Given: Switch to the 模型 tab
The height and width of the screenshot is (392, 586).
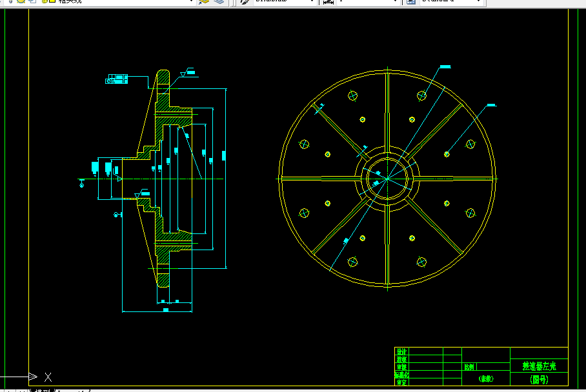Looking at the screenshot, I should coord(42,390).
